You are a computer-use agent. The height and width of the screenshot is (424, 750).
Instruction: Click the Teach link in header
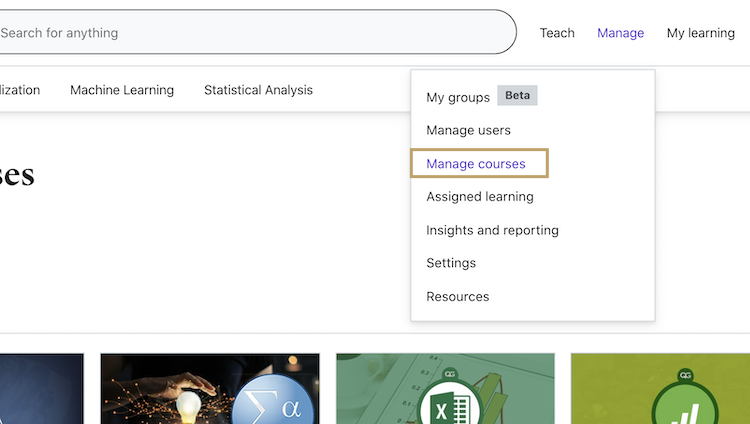pyautogui.click(x=557, y=33)
